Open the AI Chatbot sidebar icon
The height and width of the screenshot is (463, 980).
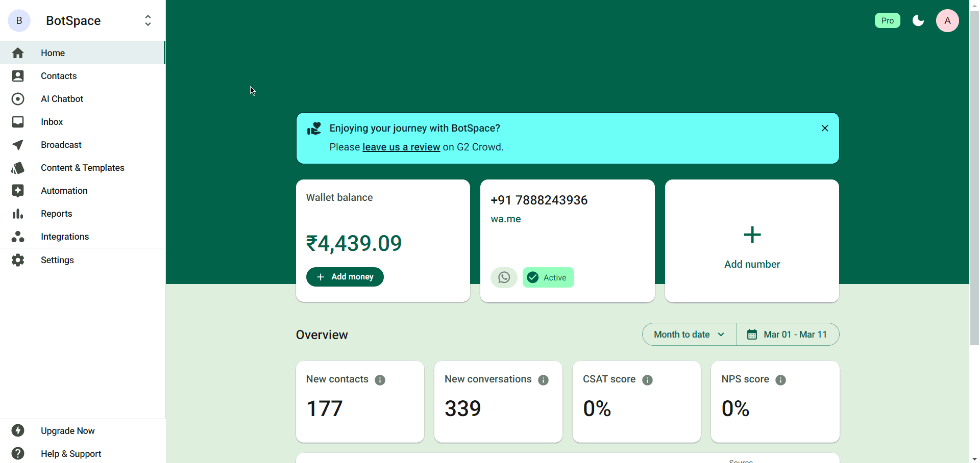tap(18, 99)
